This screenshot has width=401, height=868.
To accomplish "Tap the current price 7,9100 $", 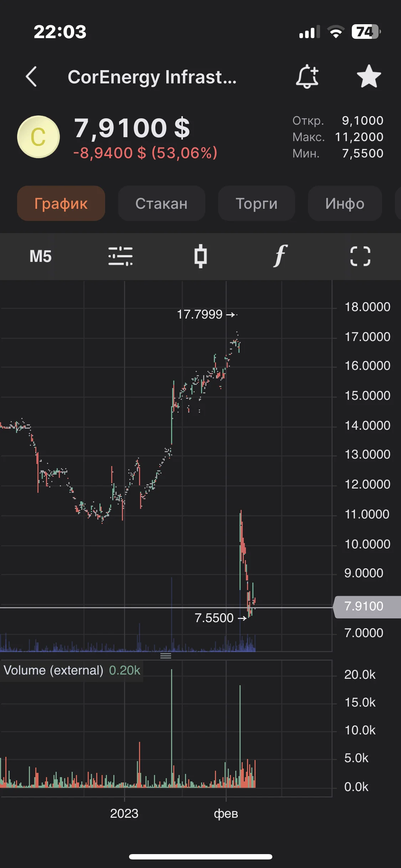I will click(132, 128).
